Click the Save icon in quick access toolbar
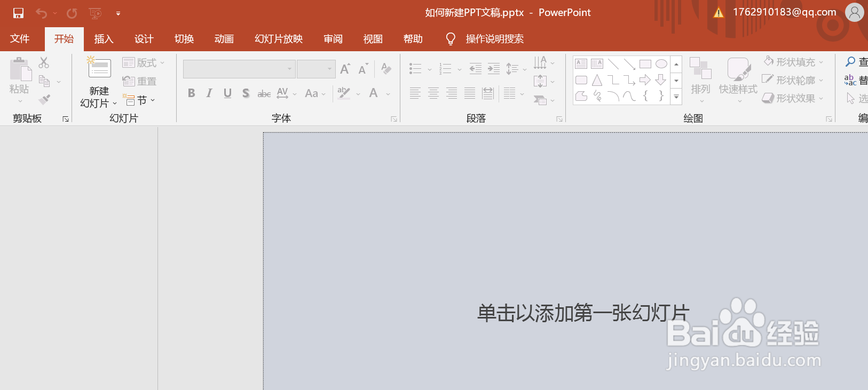 coord(19,13)
